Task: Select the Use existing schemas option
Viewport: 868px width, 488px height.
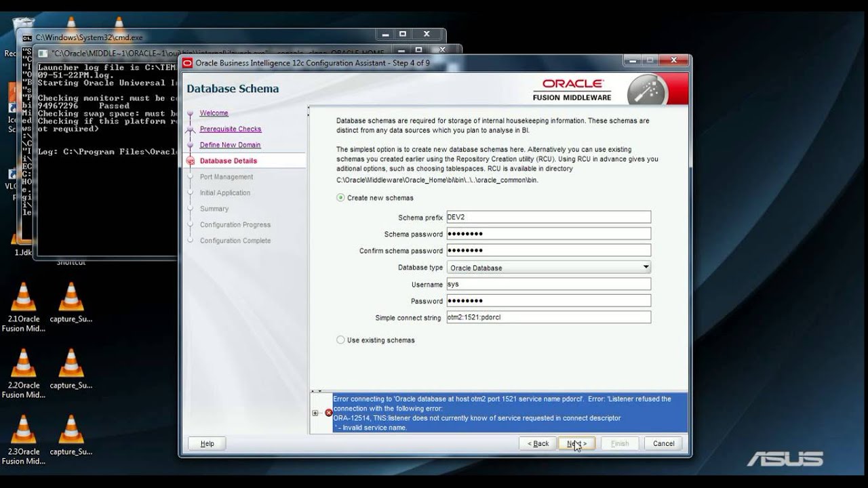Action: (x=340, y=340)
